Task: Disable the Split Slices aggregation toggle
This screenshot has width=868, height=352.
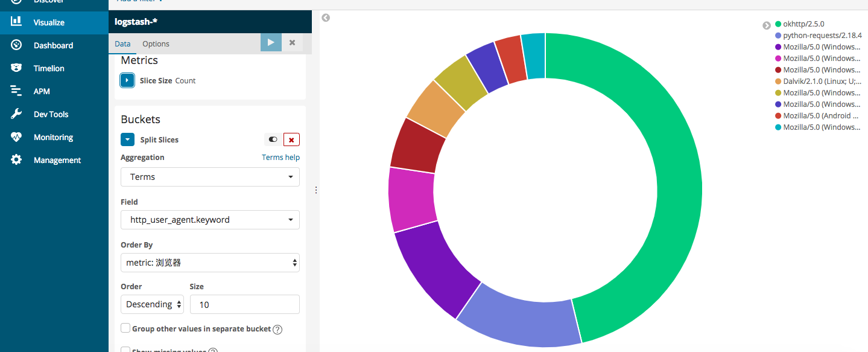Action: pos(273,139)
